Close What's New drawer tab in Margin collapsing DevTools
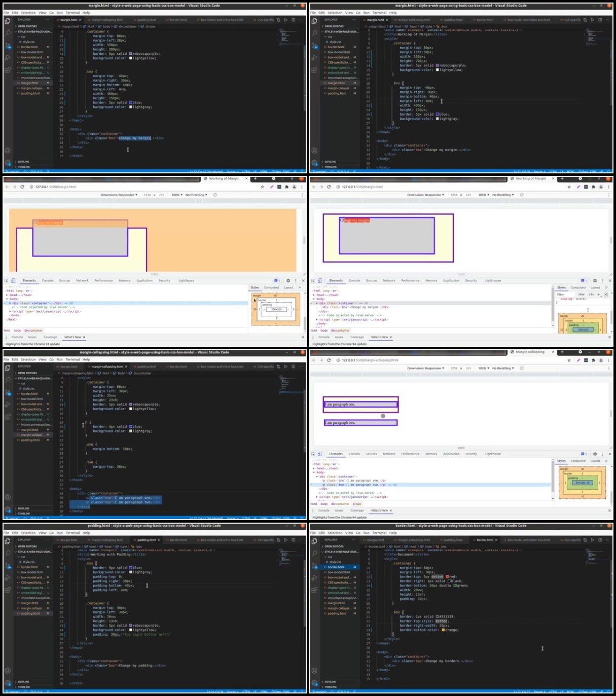 [x=390, y=510]
